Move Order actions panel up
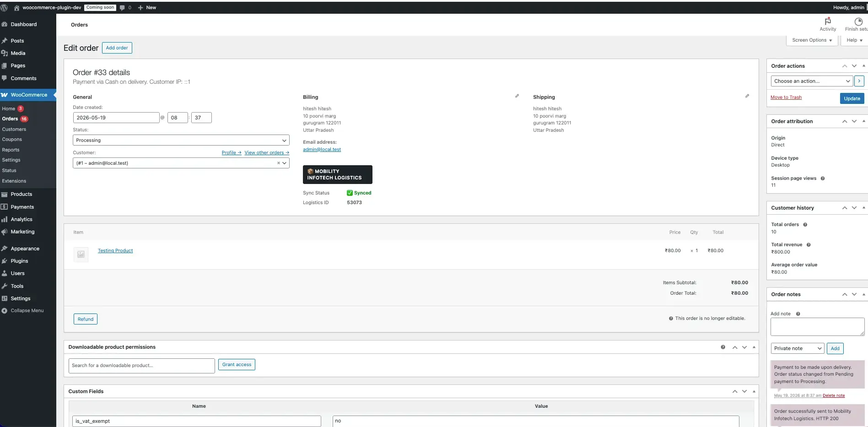 [845, 66]
